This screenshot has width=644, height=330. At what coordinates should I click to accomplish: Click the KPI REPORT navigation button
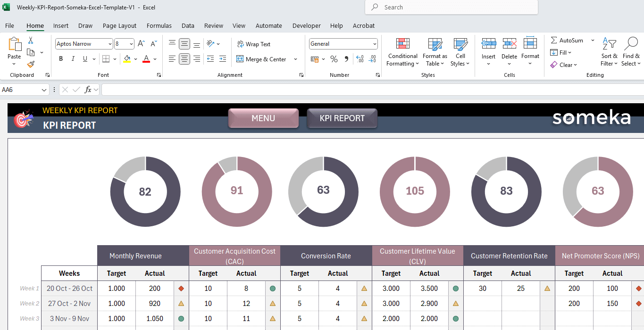342,118
